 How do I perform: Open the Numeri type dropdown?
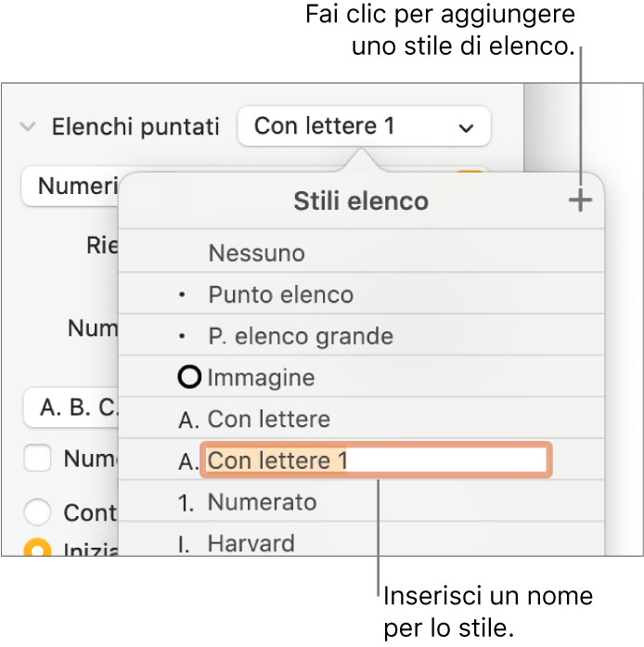71,186
